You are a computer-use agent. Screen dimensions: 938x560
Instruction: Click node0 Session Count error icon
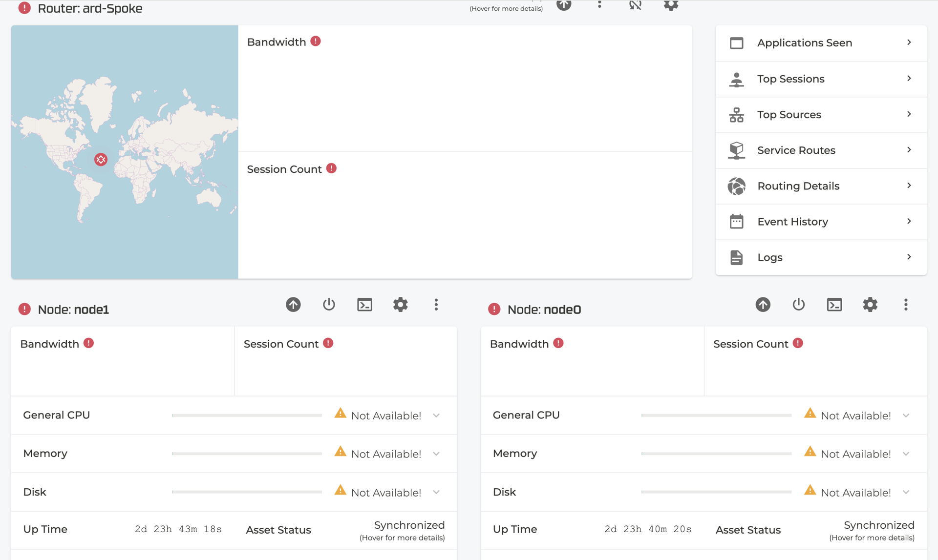[x=798, y=343]
